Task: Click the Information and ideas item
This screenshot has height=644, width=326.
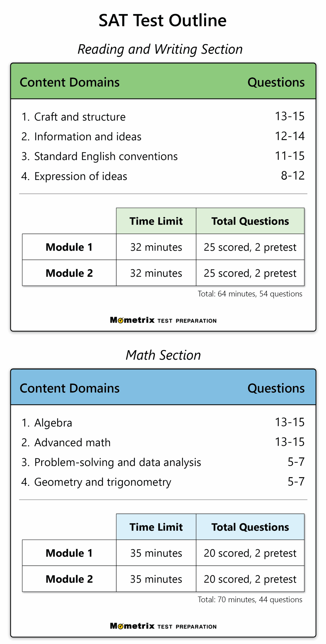Action: pyautogui.click(x=87, y=137)
